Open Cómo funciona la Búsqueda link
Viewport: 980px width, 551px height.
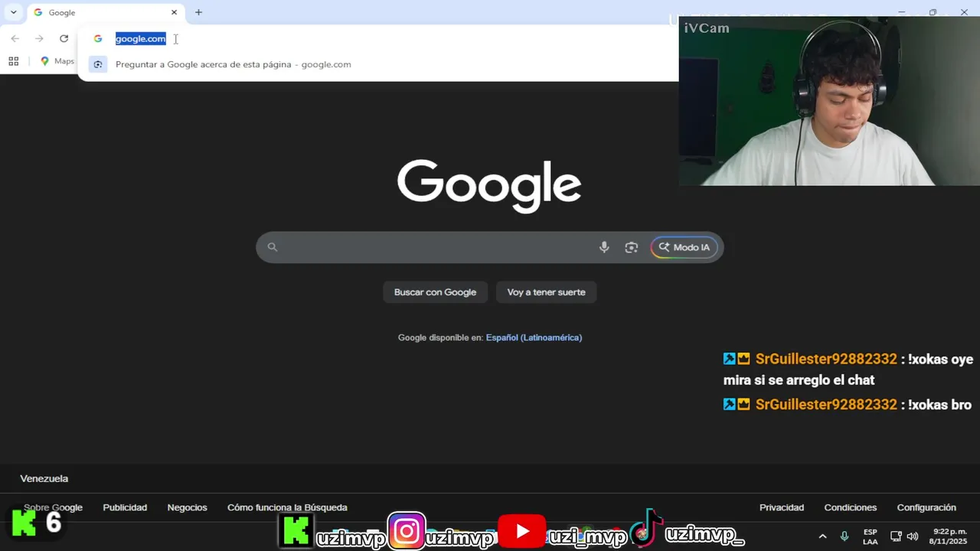click(287, 507)
